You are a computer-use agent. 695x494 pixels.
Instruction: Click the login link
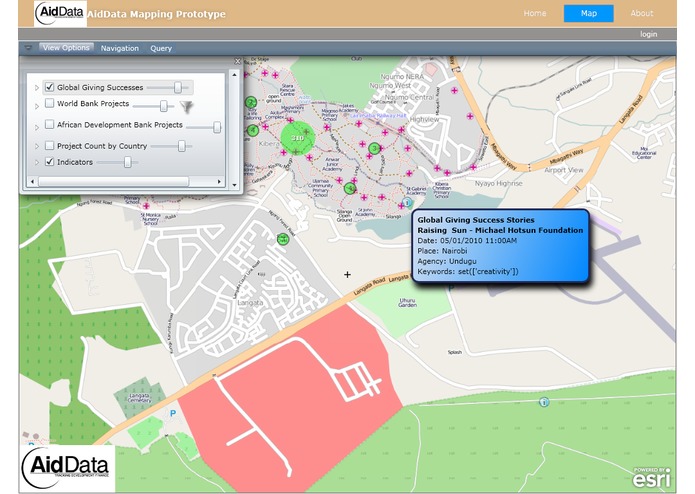click(x=648, y=34)
